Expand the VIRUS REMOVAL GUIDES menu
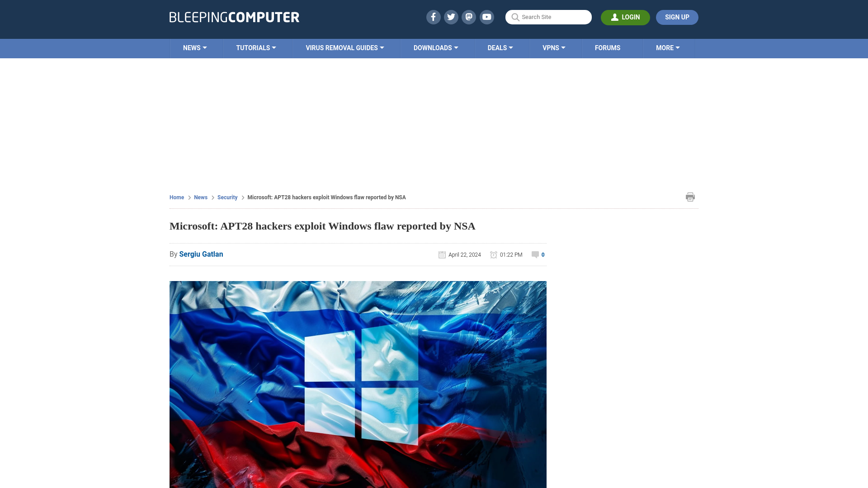Screen dimensions: 868x488 click(344, 47)
